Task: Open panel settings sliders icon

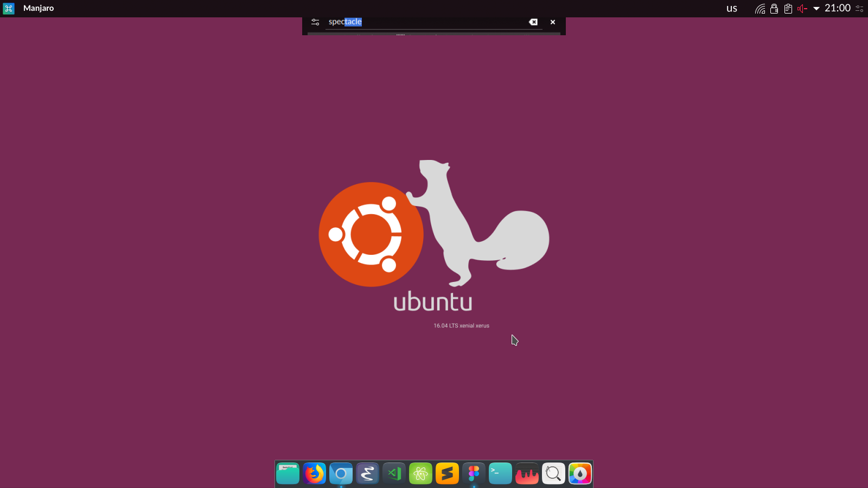Action: pyautogui.click(x=859, y=9)
